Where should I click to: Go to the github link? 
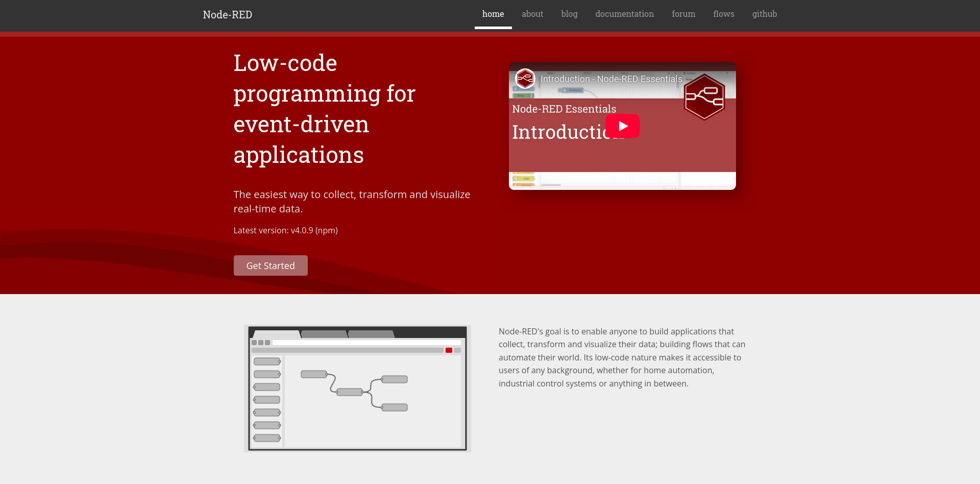(x=765, y=14)
